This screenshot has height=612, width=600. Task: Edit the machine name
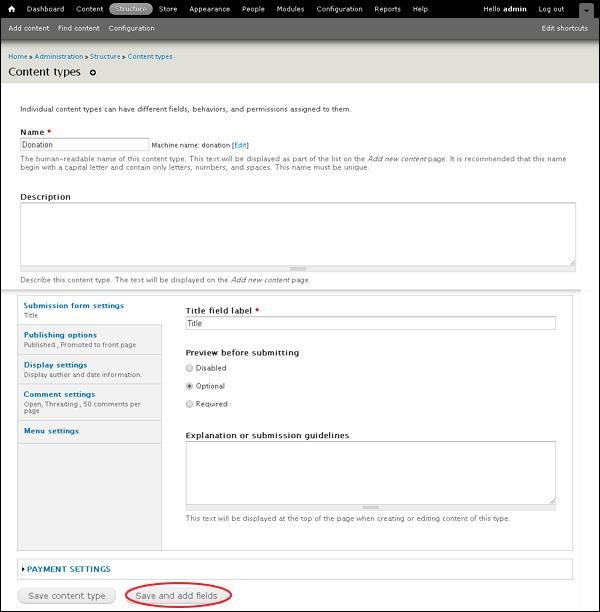tap(240, 145)
